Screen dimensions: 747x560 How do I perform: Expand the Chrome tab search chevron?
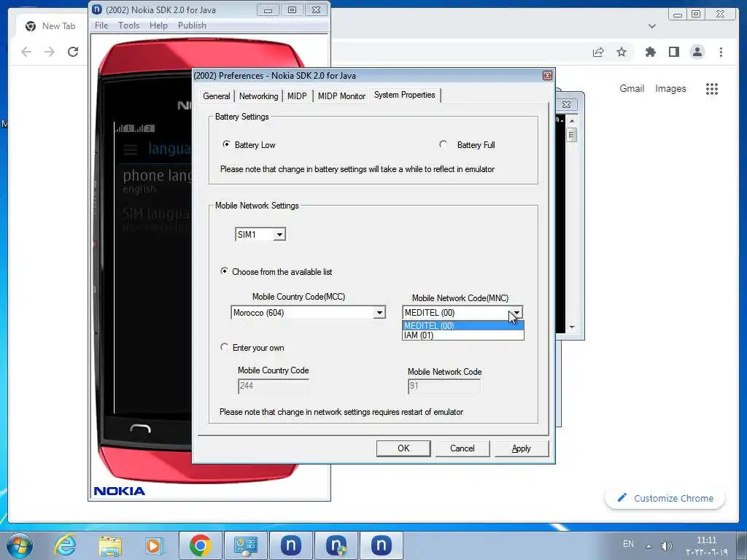652,26
